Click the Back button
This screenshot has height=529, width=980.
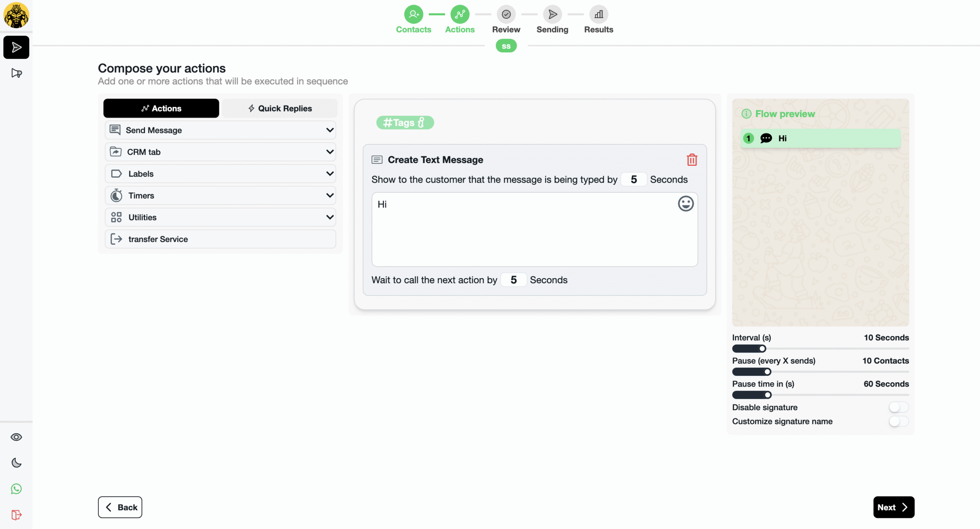point(120,507)
